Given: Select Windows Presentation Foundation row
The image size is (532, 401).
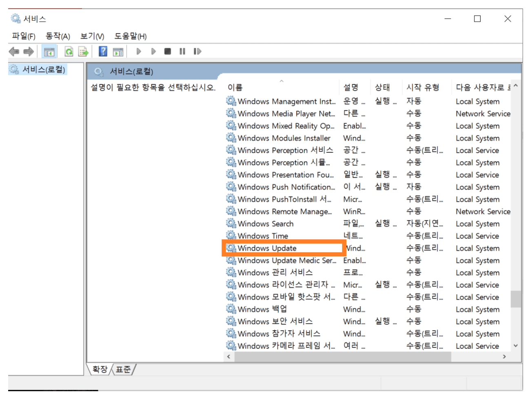Looking at the screenshot, I should click(368, 175).
